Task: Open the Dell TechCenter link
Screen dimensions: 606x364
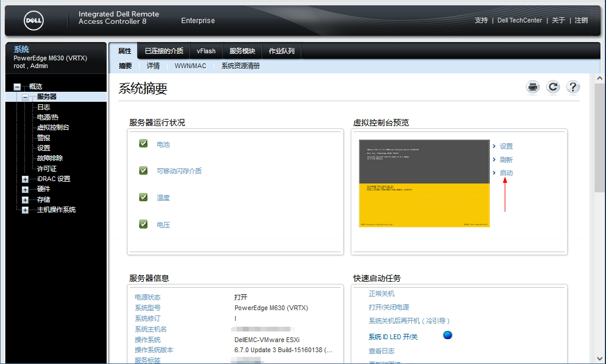Action: (x=520, y=21)
